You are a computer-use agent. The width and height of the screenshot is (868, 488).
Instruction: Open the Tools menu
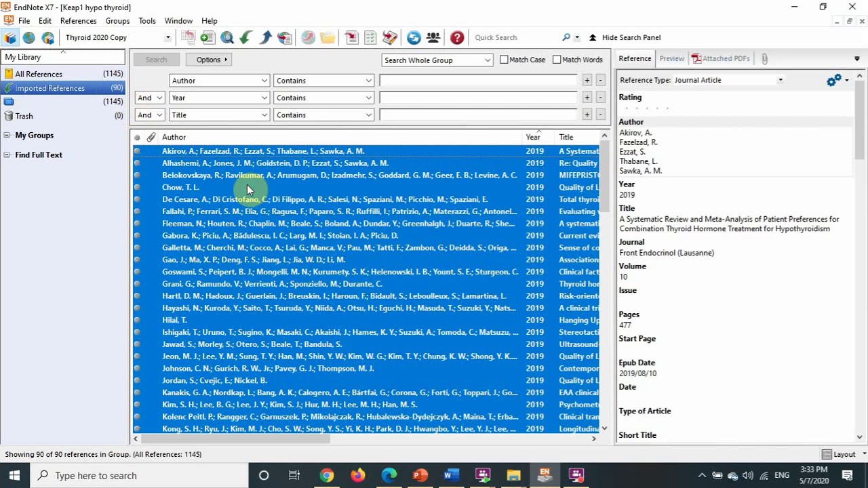(x=147, y=21)
